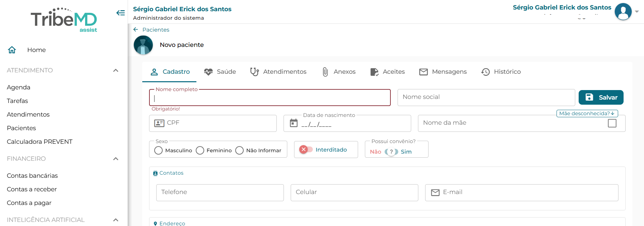Click the Telefone input field
Image resolution: width=644 pixels, height=226 pixels.
click(x=220, y=193)
